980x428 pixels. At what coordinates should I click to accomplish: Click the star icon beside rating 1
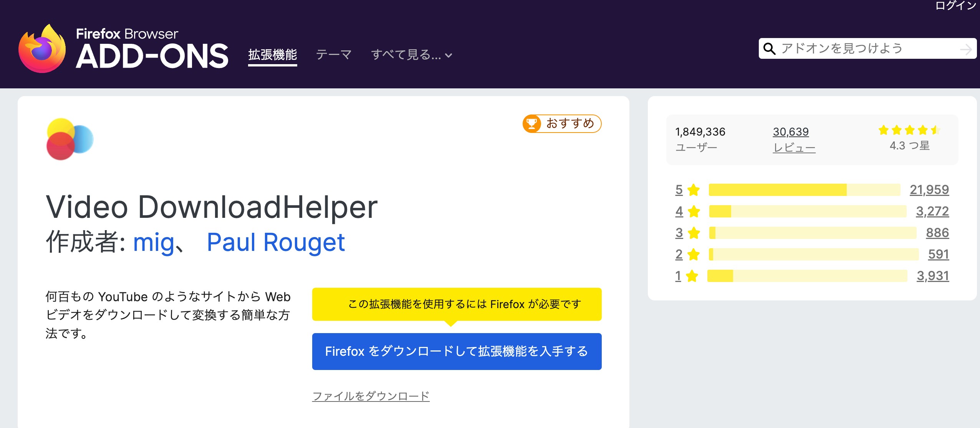tap(692, 276)
